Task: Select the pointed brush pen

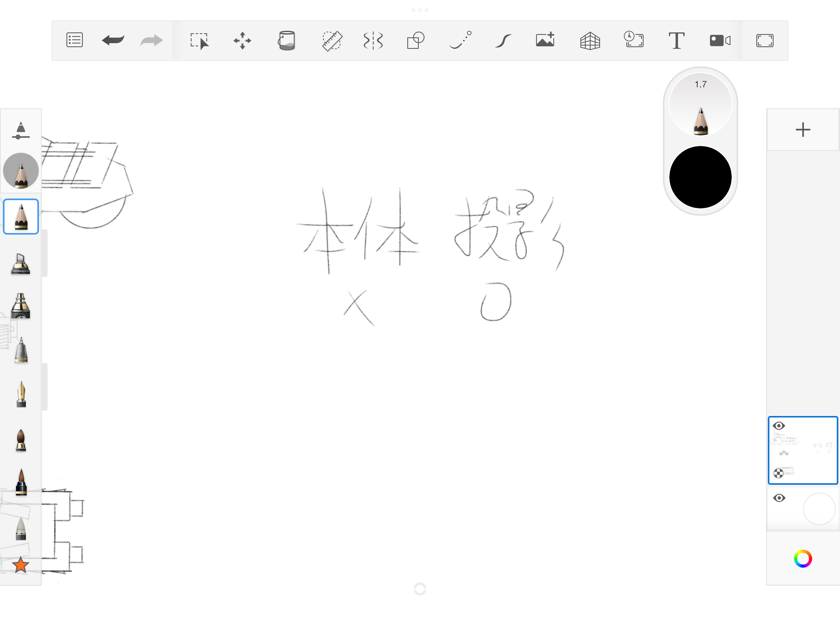Action: click(21, 482)
